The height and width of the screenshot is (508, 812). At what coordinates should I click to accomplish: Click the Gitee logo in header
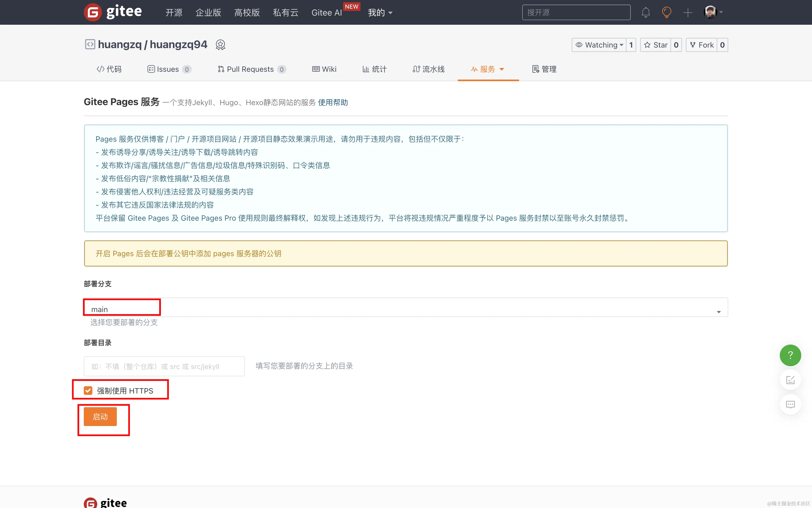[113, 12]
